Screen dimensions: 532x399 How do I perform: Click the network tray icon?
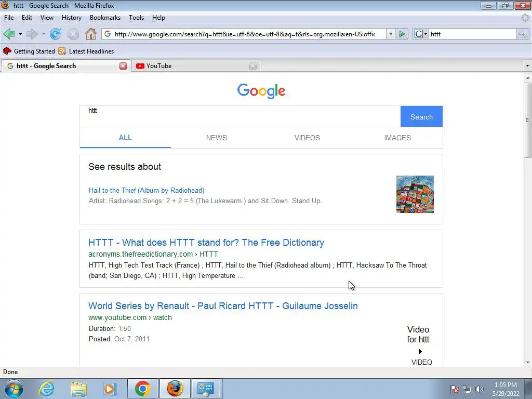pyautogui.click(x=467, y=389)
